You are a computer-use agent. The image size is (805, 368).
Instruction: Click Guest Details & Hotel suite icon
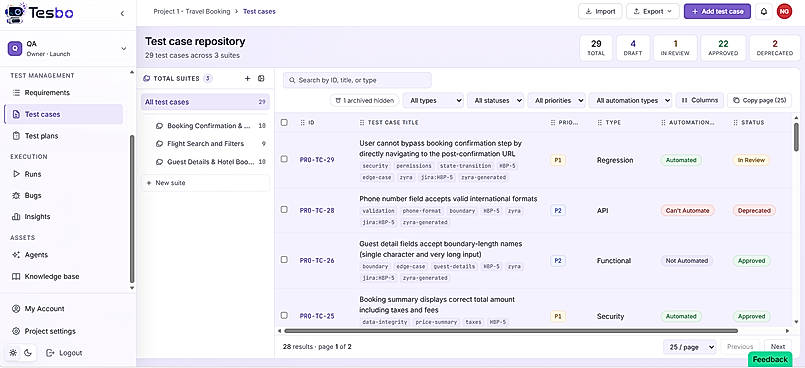pyautogui.click(x=160, y=162)
